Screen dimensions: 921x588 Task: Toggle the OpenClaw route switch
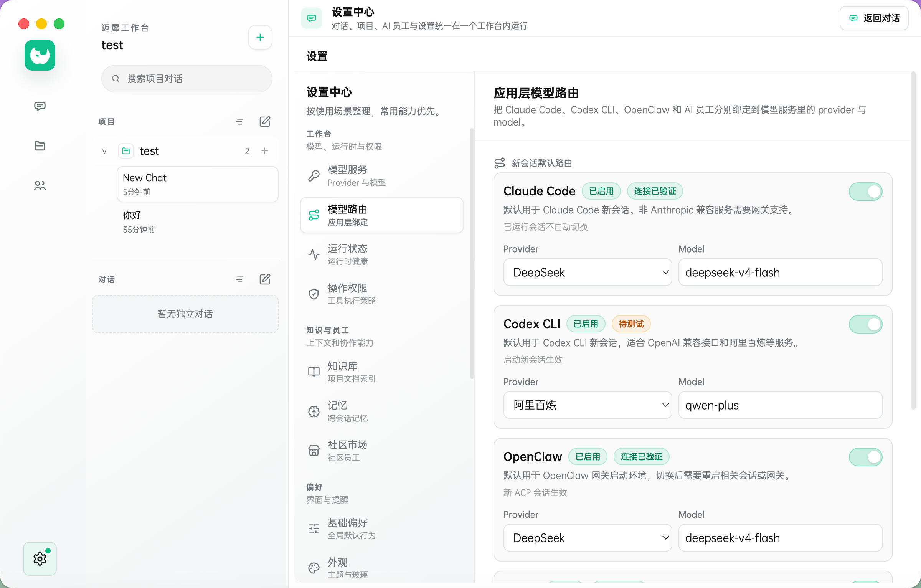[865, 457]
